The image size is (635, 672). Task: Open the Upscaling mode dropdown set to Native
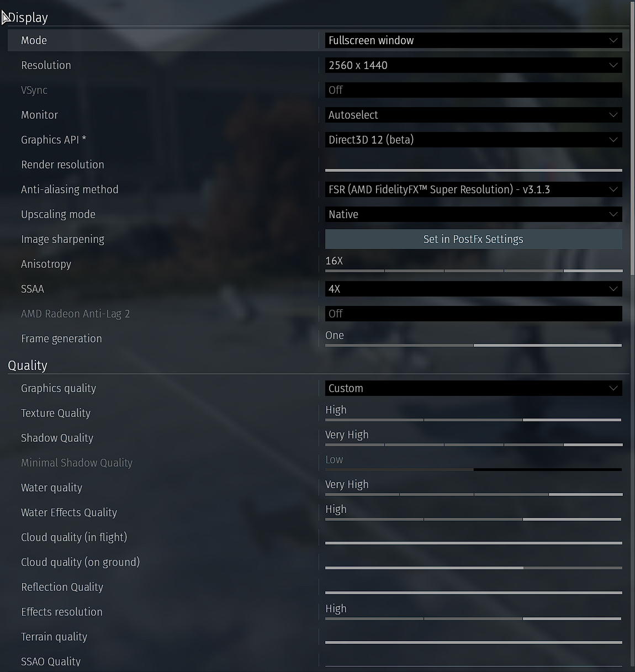point(473,214)
